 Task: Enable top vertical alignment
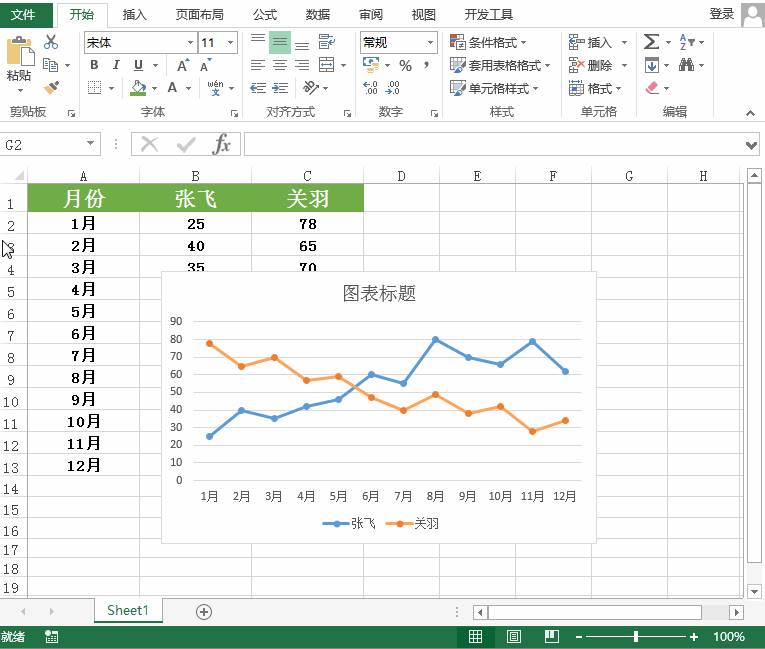(258, 42)
